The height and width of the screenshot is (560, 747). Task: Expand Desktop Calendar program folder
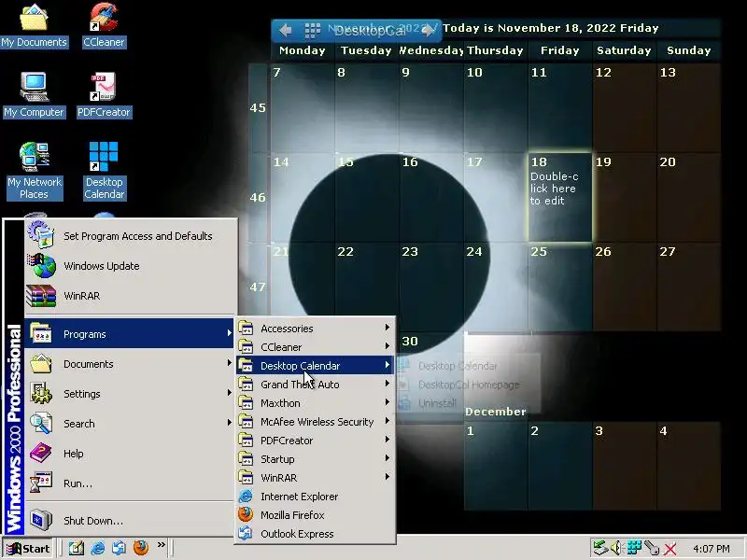(x=316, y=365)
